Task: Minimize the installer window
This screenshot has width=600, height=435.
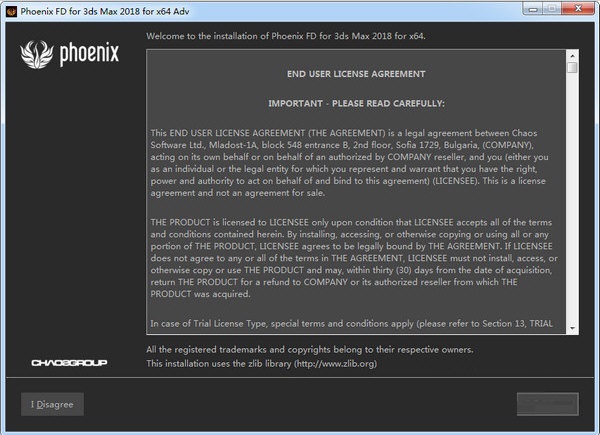Action: (533, 9)
